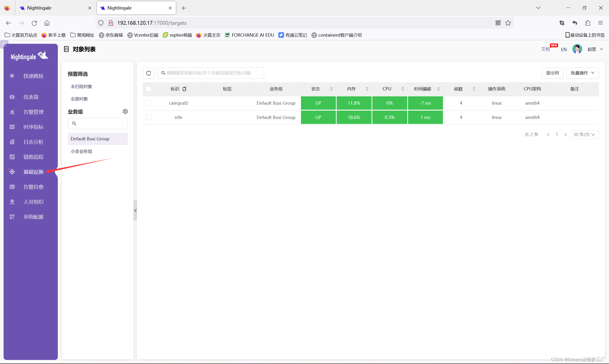This screenshot has height=364, width=609.
Task: Check the categraf2 row checkbox
Action: [148, 103]
